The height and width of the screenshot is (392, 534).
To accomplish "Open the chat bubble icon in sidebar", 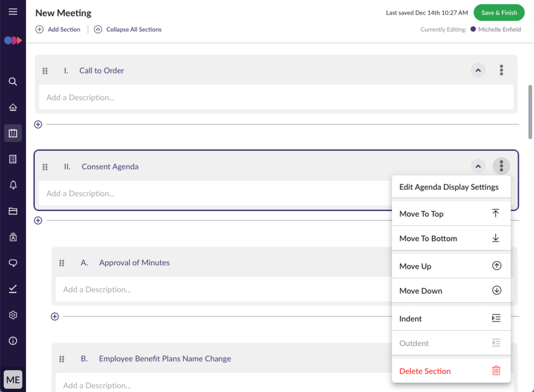I will [x=13, y=263].
